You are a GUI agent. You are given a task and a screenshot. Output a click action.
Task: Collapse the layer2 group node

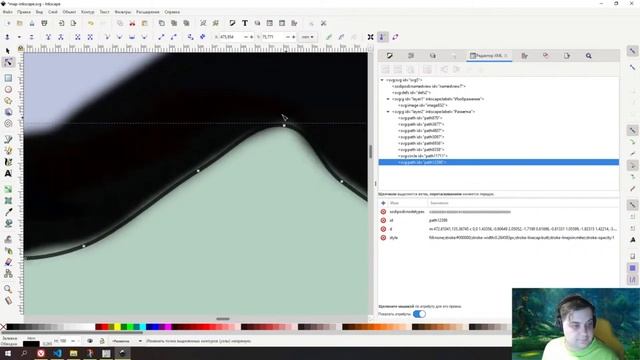pyautogui.click(x=388, y=111)
